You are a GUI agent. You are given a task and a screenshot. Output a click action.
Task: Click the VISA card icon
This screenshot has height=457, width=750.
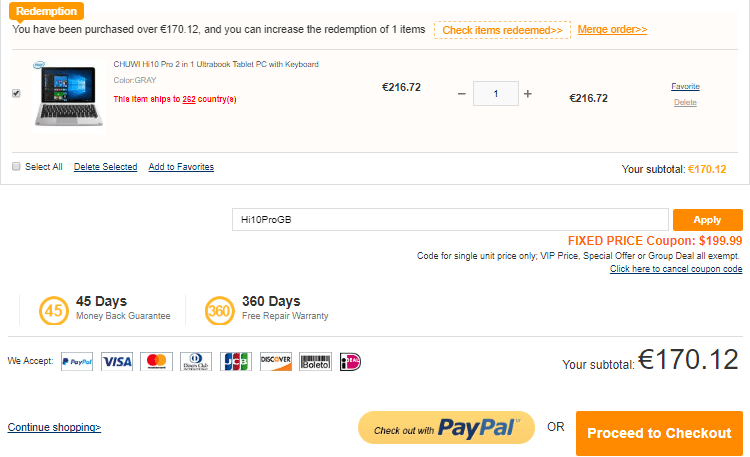(117, 361)
